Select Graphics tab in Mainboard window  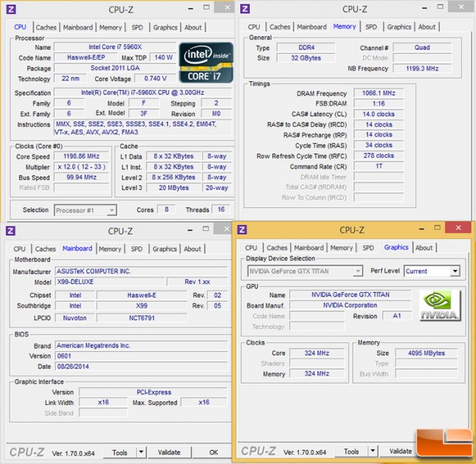click(x=165, y=249)
